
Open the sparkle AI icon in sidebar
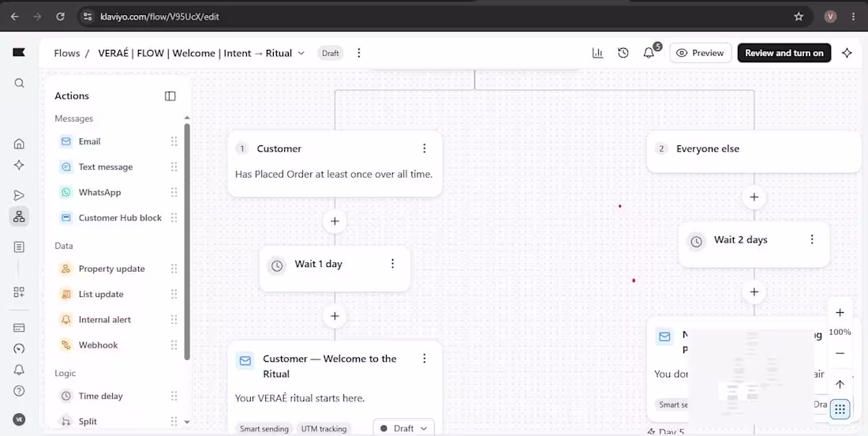pyautogui.click(x=19, y=164)
